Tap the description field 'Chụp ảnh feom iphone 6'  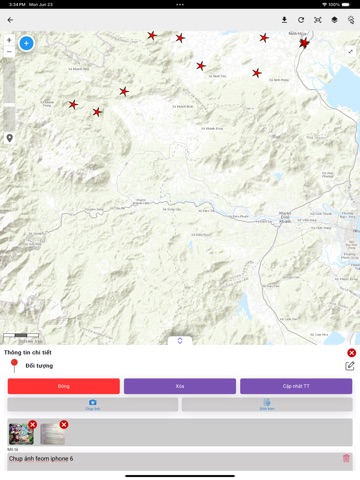coord(180,461)
